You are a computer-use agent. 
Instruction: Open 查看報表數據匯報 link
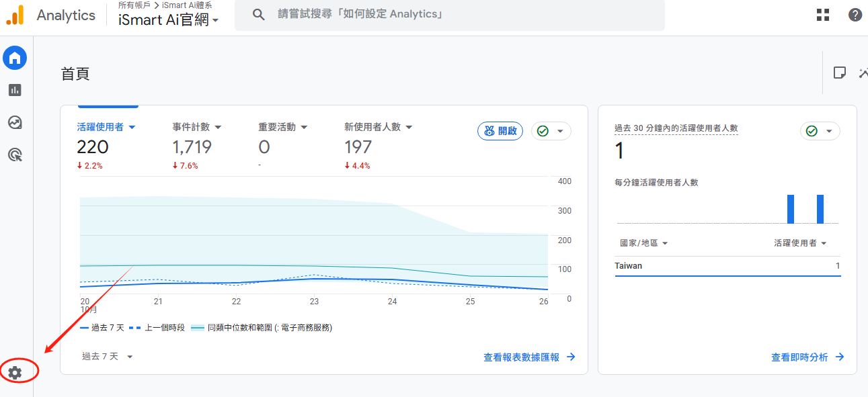coord(528,357)
